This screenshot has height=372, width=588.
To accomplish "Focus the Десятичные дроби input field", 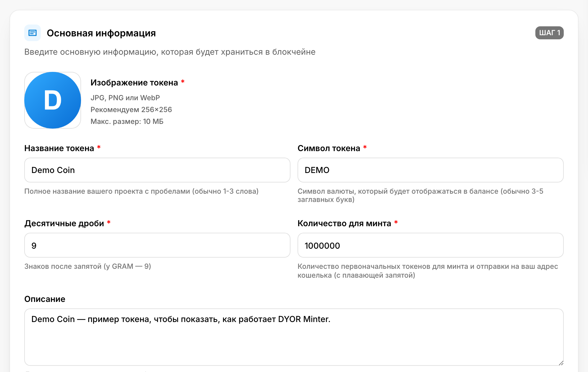I will 157,245.
